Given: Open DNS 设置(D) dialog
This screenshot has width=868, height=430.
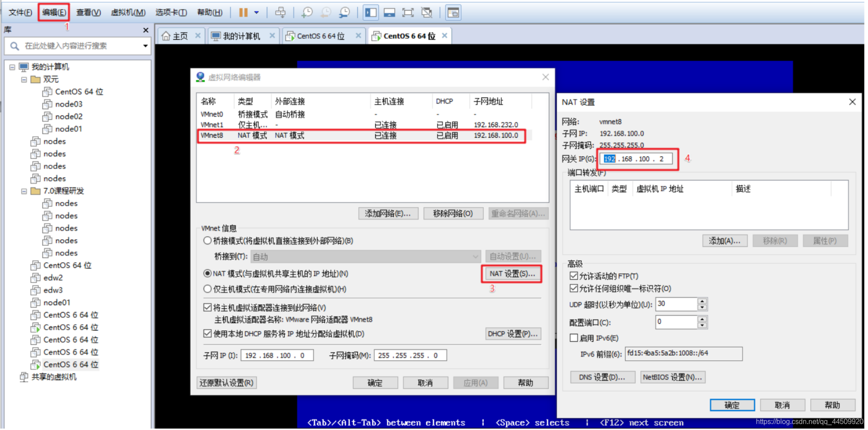Looking at the screenshot, I should pos(602,377).
